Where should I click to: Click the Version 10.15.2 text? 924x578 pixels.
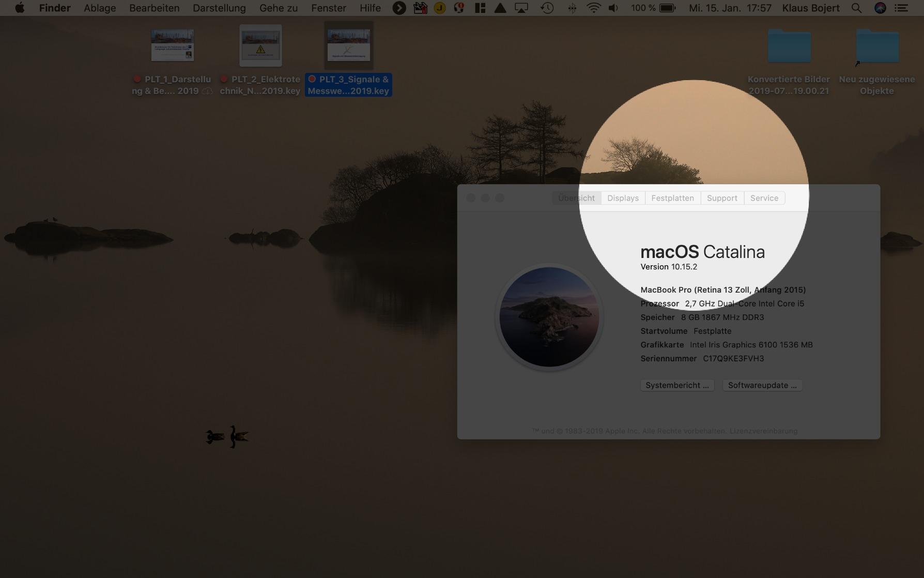click(x=669, y=267)
